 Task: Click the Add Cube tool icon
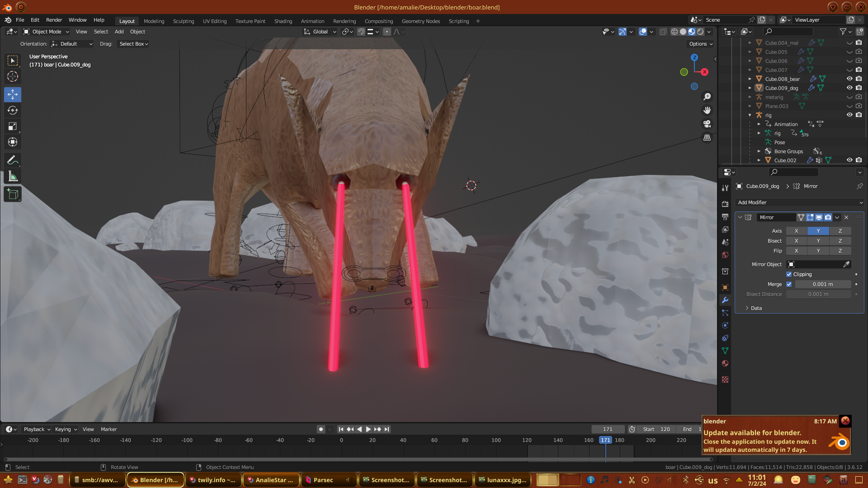coord(13,194)
